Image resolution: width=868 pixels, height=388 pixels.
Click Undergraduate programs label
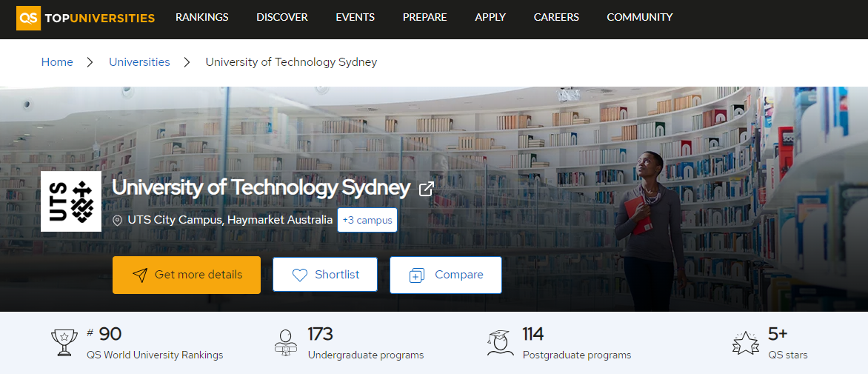coord(366,355)
